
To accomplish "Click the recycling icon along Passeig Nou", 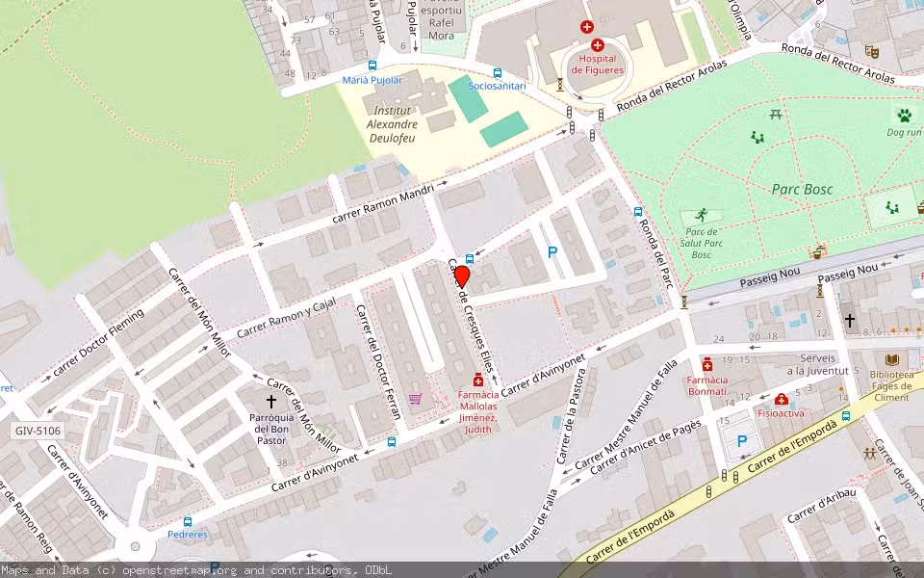I will coord(817,252).
